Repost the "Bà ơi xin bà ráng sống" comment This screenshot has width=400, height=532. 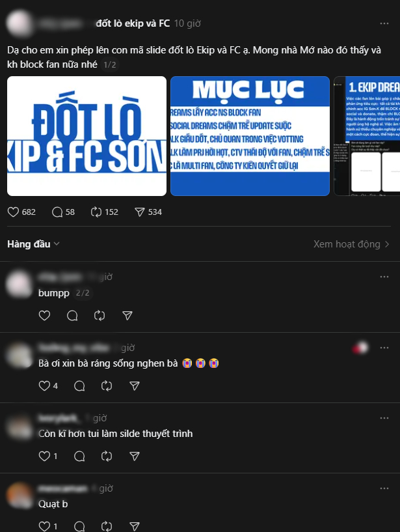[107, 385]
